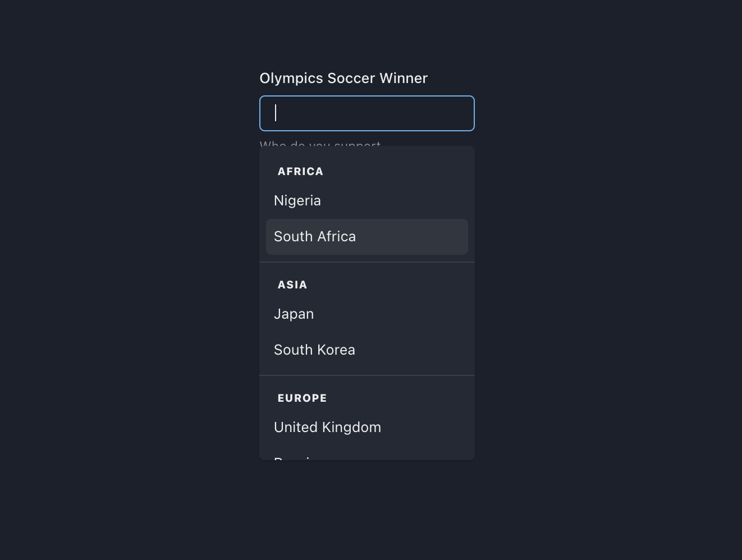Click the "Olympics Soccer Winner" field label

[x=343, y=79]
